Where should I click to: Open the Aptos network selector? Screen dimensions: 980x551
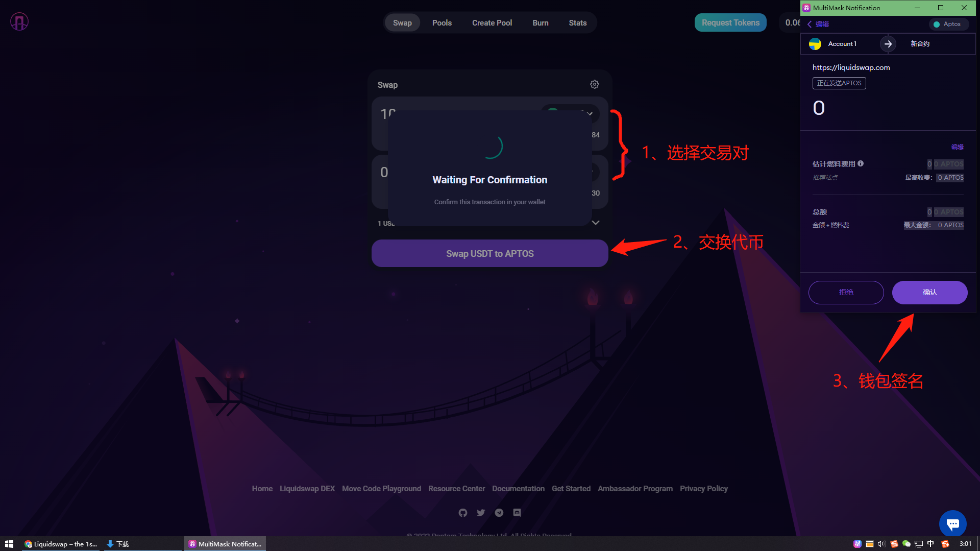click(x=948, y=24)
